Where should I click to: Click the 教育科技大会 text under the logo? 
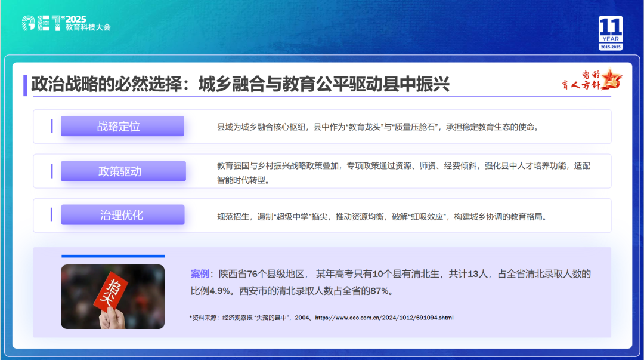(88, 27)
